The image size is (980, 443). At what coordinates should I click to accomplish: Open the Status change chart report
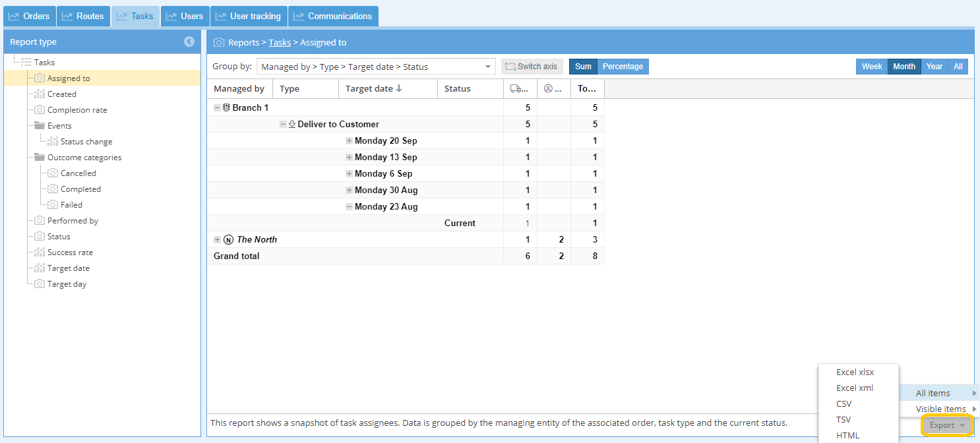pyautogui.click(x=86, y=142)
